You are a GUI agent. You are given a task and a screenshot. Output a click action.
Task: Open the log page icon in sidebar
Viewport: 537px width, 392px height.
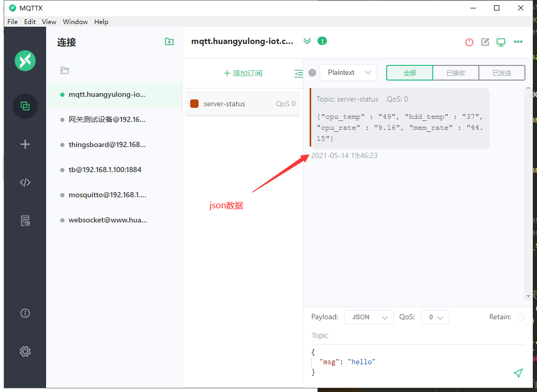click(x=25, y=220)
